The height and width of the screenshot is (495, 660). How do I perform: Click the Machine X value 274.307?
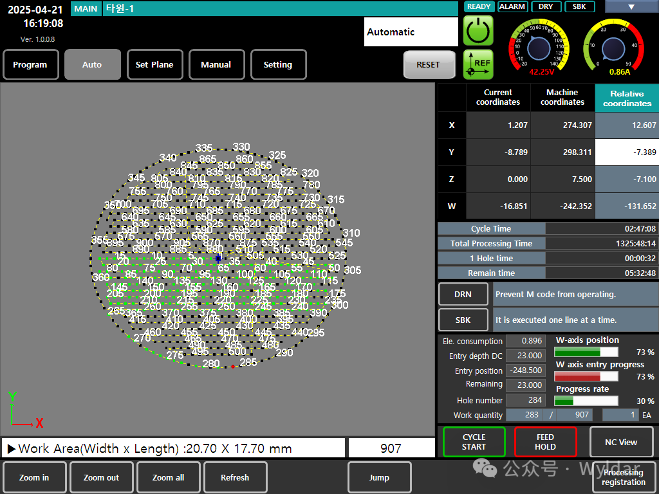(x=562, y=125)
